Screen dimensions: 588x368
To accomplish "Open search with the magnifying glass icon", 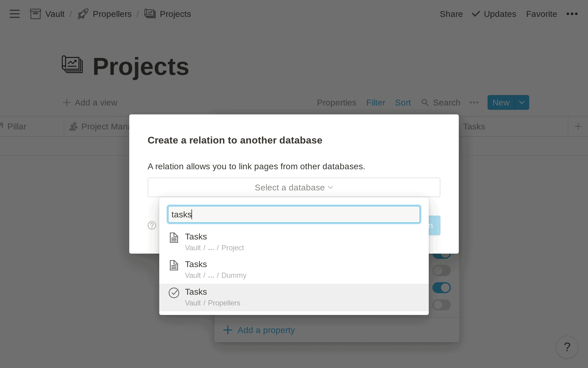I will click(x=425, y=102).
